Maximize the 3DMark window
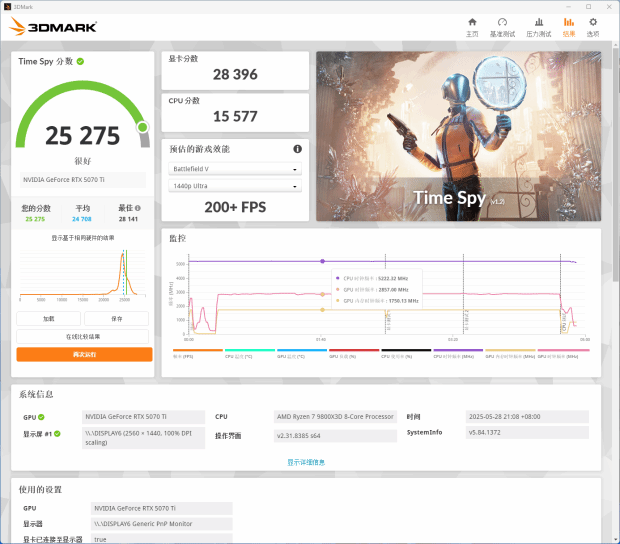This screenshot has height=544, width=620. [x=588, y=7]
